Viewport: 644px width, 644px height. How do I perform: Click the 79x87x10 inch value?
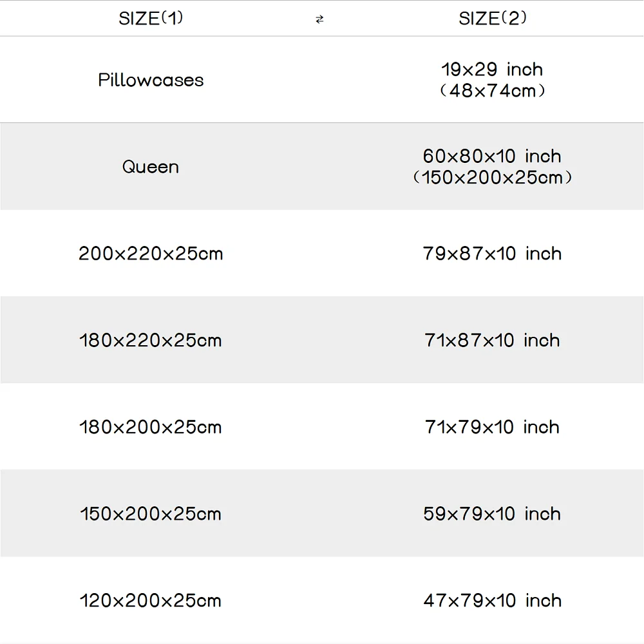click(x=492, y=253)
